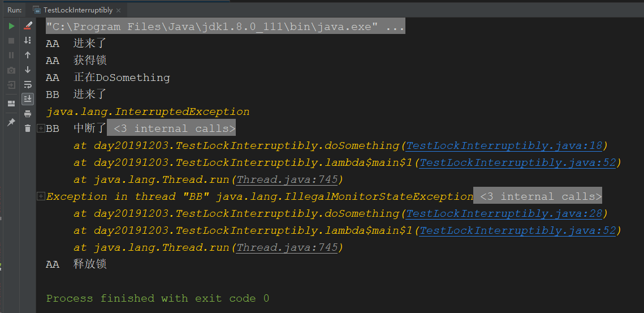644x313 pixels.
Task: Click the 'AA 获得锁' output line
Action: tap(76, 61)
